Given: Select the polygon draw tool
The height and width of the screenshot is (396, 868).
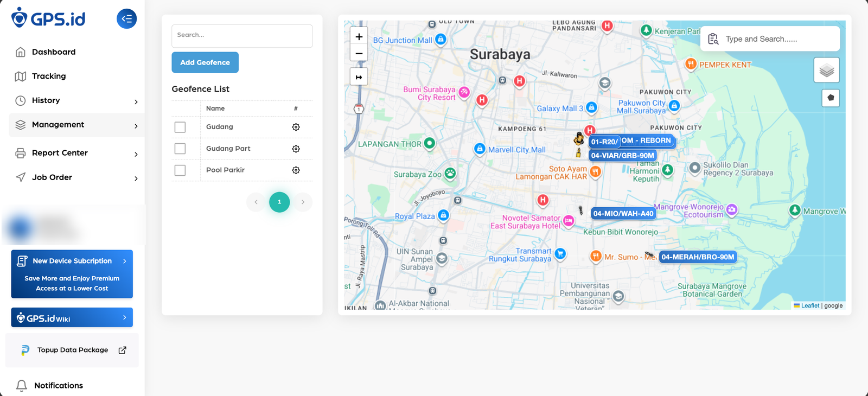Looking at the screenshot, I should (x=831, y=98).
